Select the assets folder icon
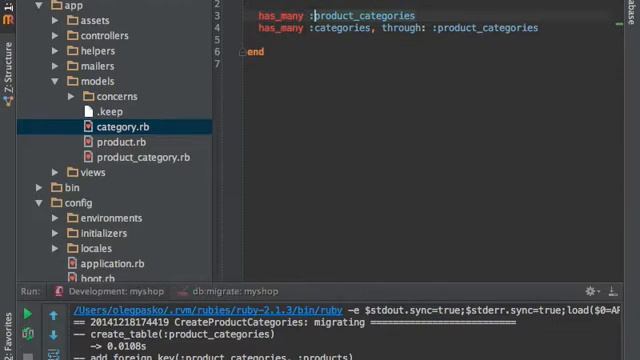Screen dimensions: 640x360 [x=73, y=20]
